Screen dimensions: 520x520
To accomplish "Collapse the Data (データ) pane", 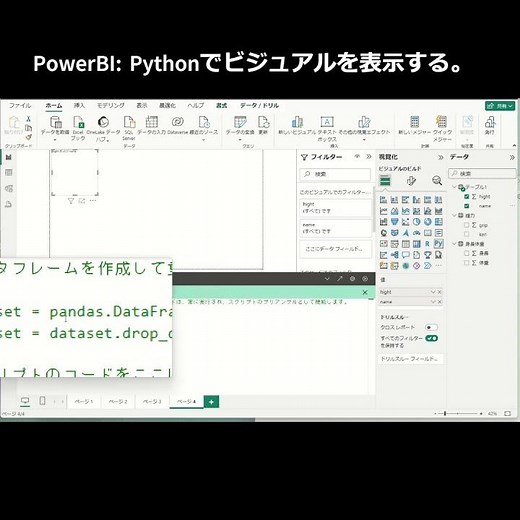I will (x=512, y=157).
